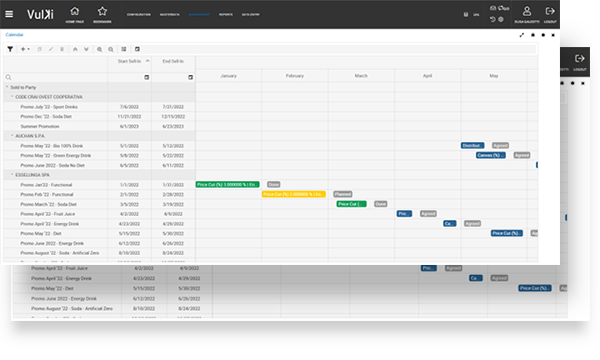Image resolution: width=600 pixels, height=360 pixels.
Task: Collapse the ESSELUNGA SPA group
Action: [12, 175]
